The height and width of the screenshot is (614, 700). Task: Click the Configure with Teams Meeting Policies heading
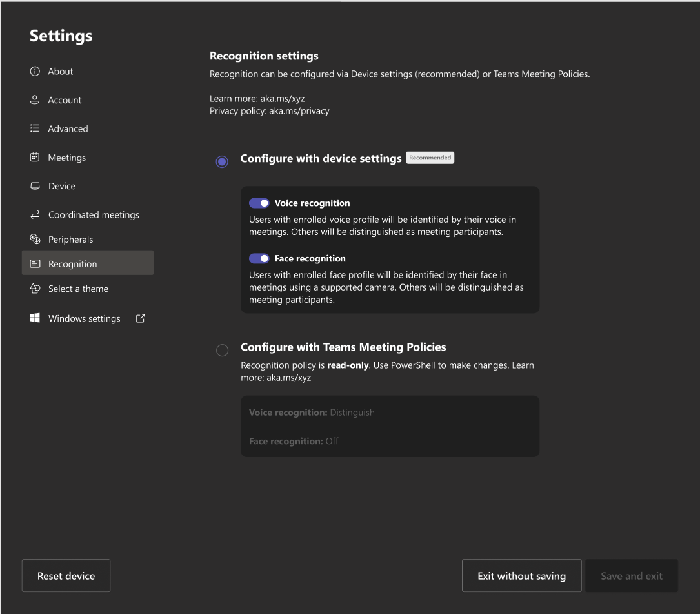point(343,347)
